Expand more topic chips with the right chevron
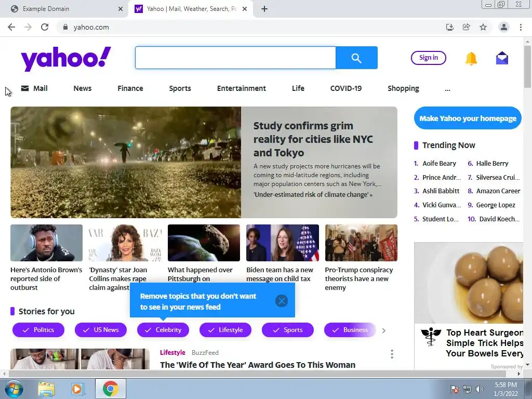The width and height of the screenshot is (532, 399). pyautogui.click(x=384, y=330)
